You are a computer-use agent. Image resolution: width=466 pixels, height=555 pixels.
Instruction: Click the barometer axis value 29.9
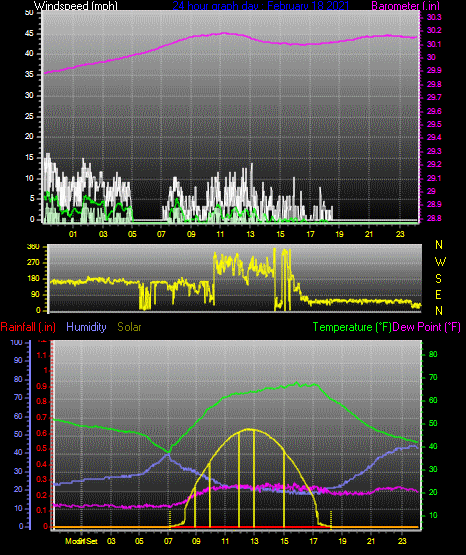click(434, 70)
